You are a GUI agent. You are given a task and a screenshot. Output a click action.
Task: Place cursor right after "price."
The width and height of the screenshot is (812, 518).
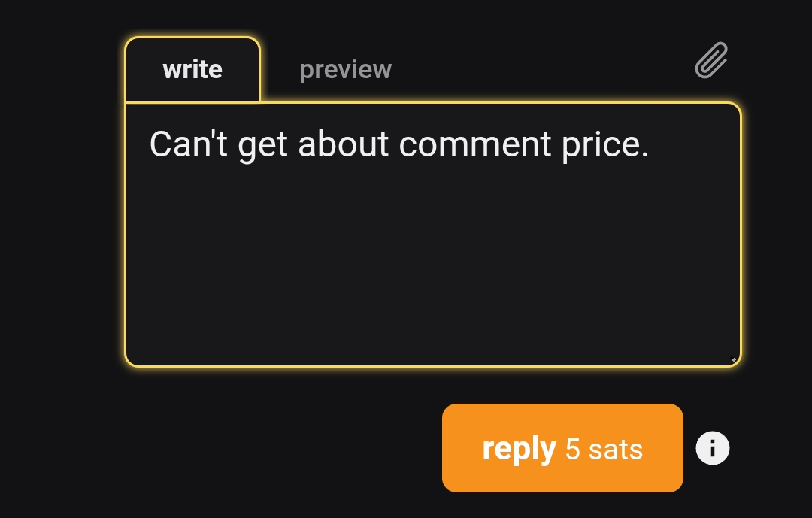tap(650, 144)
